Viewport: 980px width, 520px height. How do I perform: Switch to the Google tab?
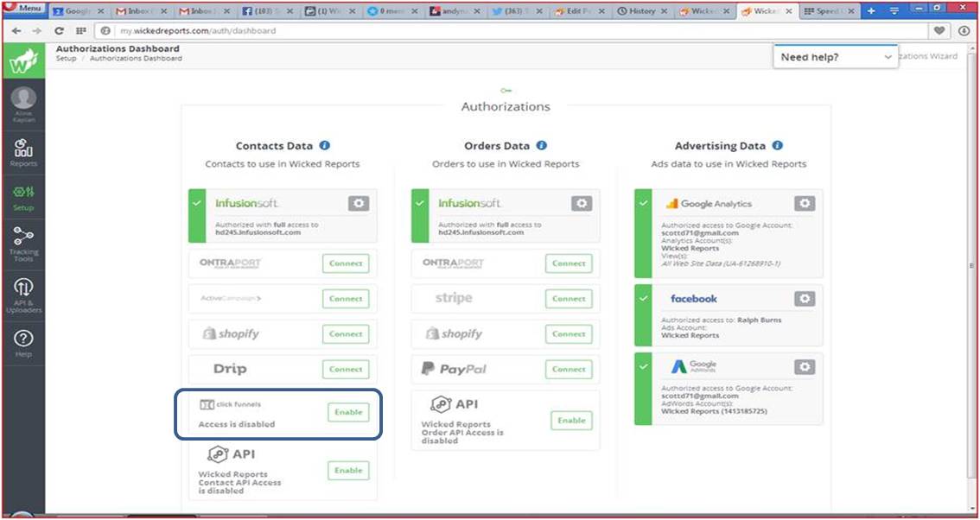79,11
